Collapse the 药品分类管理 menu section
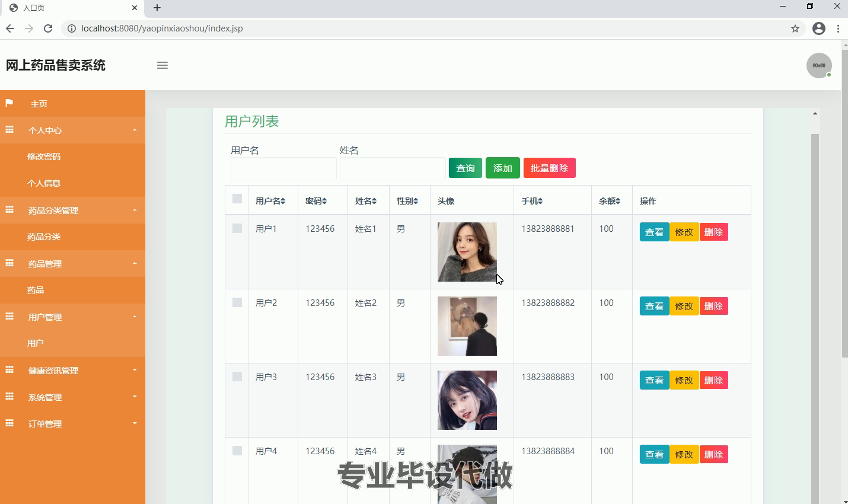848x504 pixels. click(72, 210)
